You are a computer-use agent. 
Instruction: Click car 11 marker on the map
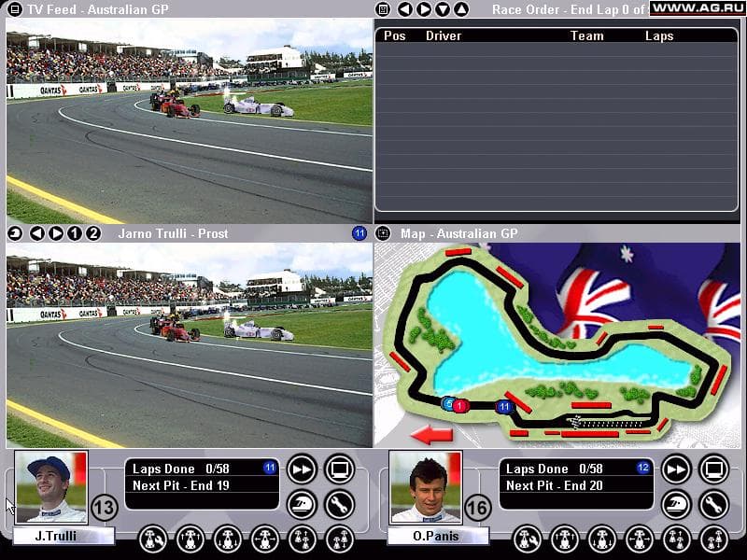coord(504,407)
